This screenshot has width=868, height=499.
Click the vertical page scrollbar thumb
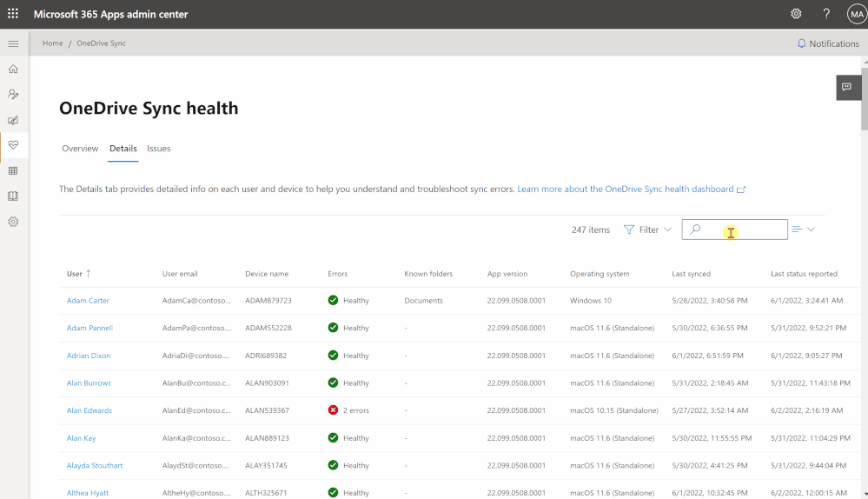point(865,98)
